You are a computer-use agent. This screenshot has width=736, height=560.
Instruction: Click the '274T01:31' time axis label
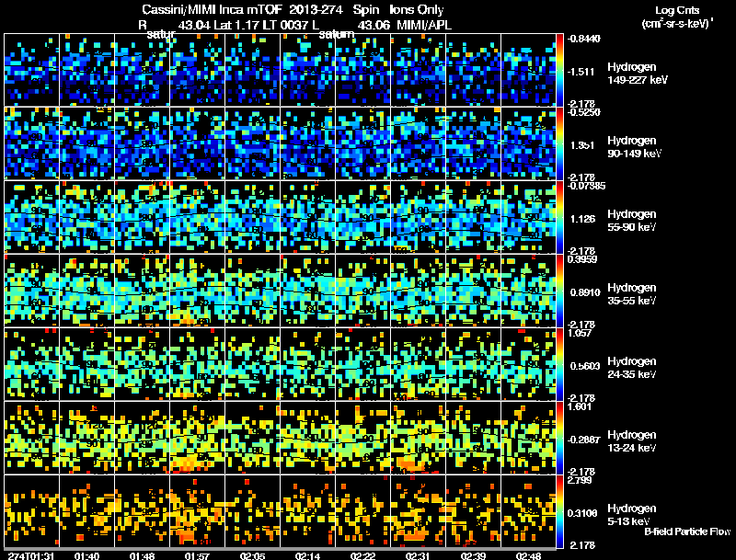pos(31,555)
